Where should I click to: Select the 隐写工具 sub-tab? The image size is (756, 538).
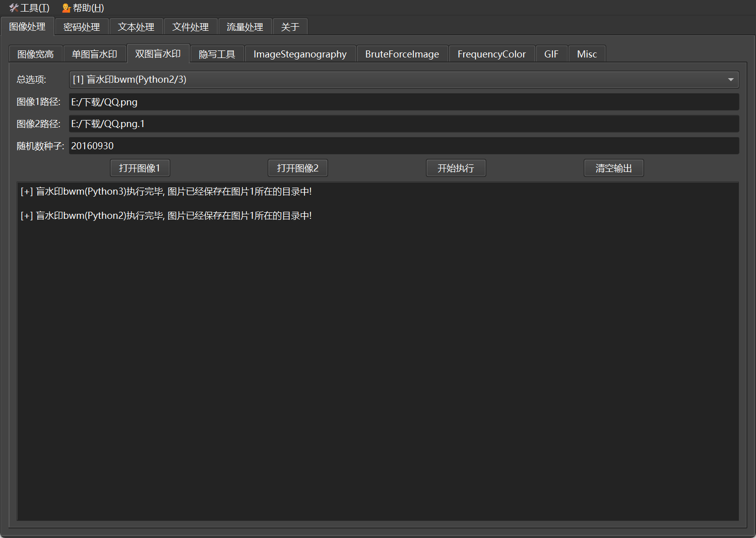tap(217, 54)
